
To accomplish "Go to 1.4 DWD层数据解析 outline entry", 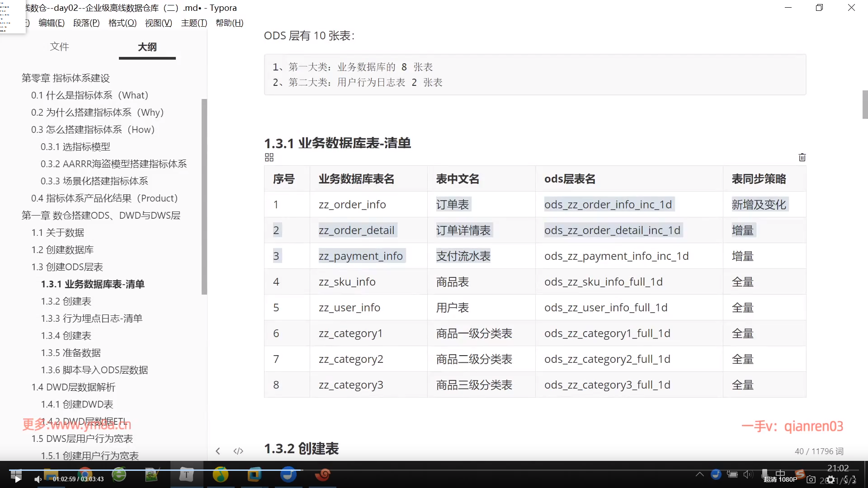I will point(73,387).
